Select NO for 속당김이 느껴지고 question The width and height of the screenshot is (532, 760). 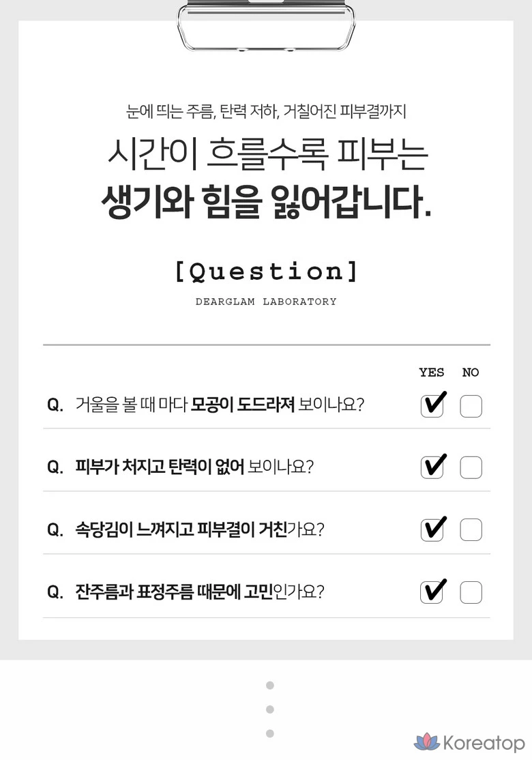[x=471, y=530]
